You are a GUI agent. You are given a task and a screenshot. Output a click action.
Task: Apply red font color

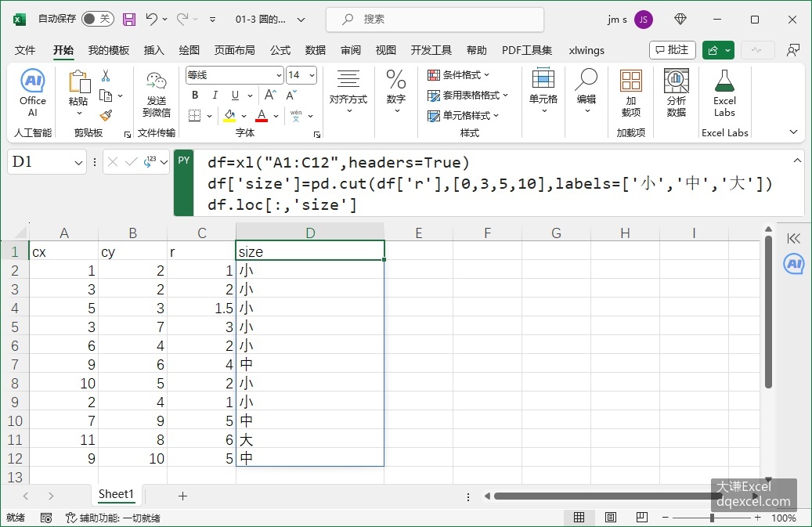(262, 115)
